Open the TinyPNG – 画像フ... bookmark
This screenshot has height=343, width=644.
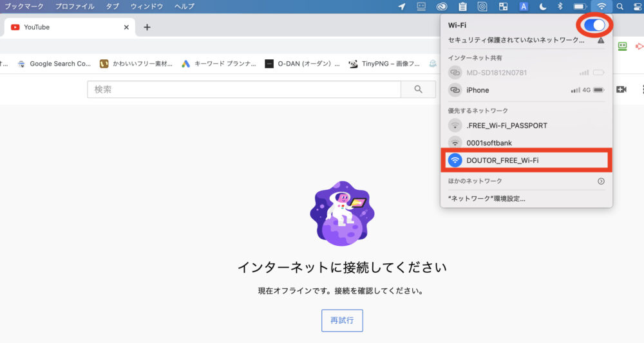click(x=384, y=64)
